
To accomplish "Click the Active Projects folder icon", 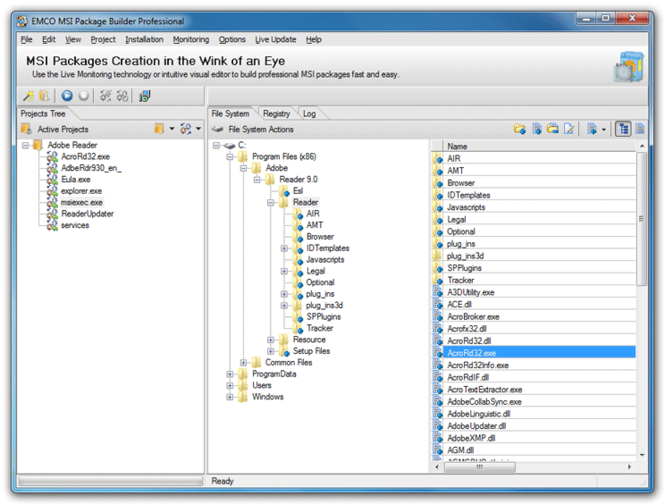I will click(x=26, y=129).
